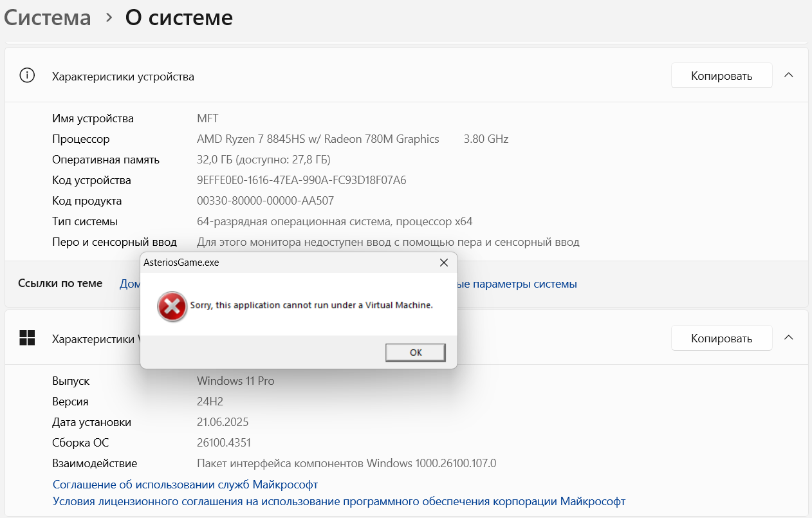This screenshot has width=812, height=518.
Task: Copy Windows specifications with Копировать
Action: (721, 338)
